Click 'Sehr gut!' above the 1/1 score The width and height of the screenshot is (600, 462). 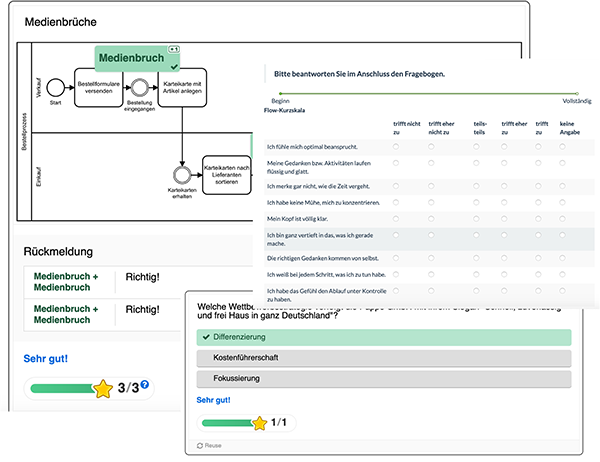pyautogui.click(x=213, y=400)
